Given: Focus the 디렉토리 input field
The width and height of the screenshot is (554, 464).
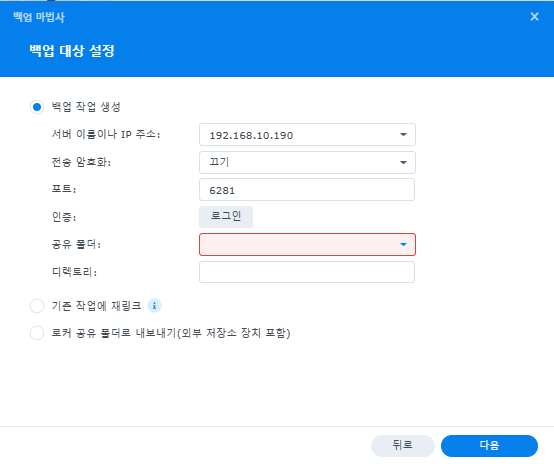Looking at the screenshot, I should (x=307, y=272).
